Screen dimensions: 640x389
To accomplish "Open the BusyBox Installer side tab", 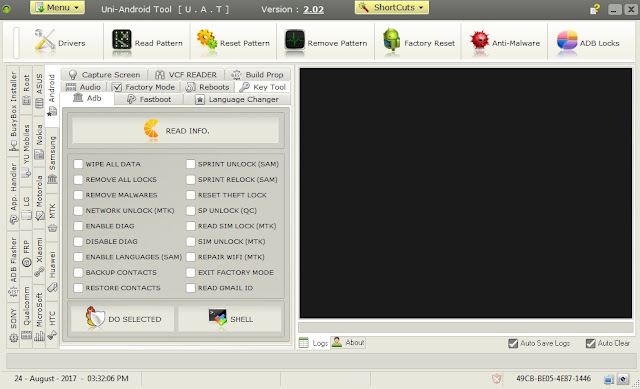I will point(13,111).
